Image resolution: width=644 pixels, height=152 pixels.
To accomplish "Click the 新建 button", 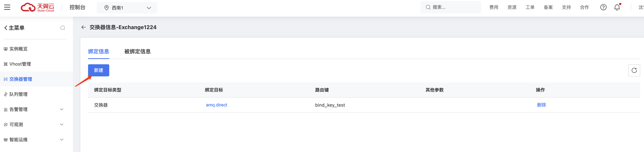I will 98,70.
